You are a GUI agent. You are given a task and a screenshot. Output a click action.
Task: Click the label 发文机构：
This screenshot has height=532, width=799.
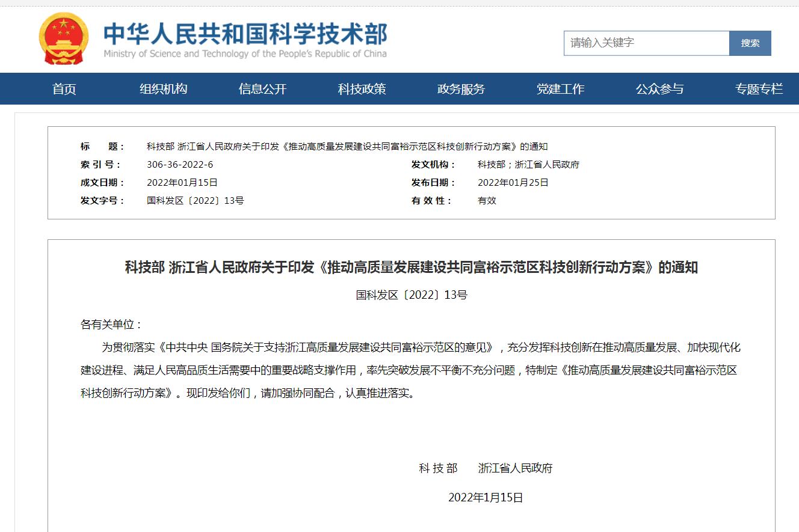[x=433, y=165]
